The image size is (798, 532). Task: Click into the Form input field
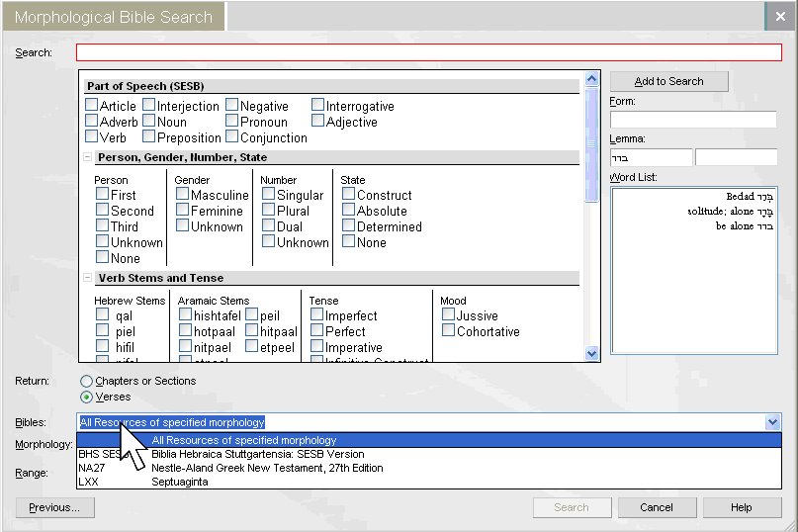(693, 120)
